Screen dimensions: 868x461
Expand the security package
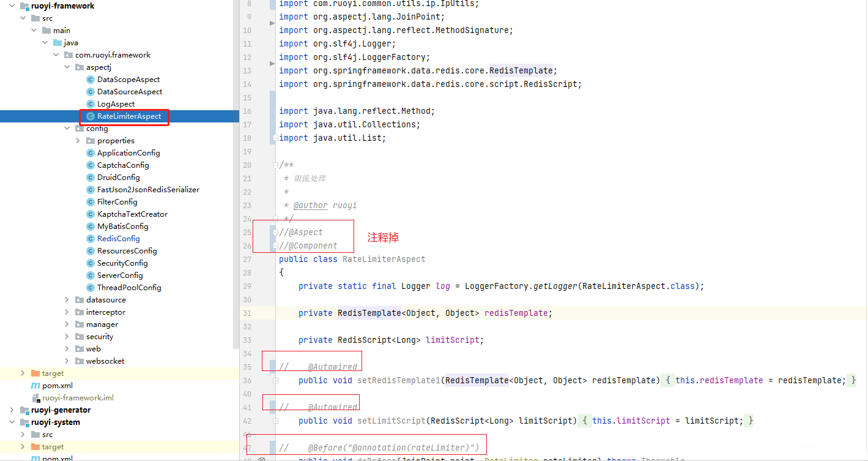point(67,337)
